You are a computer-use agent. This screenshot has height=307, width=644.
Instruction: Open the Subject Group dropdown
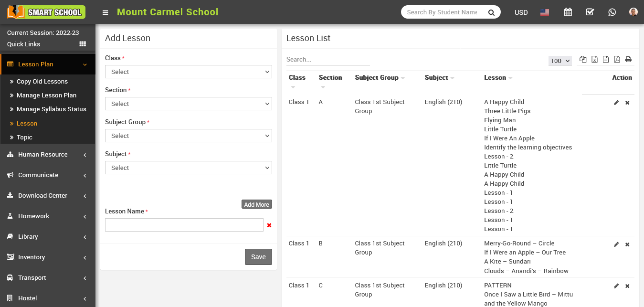(x=188, y=136)
